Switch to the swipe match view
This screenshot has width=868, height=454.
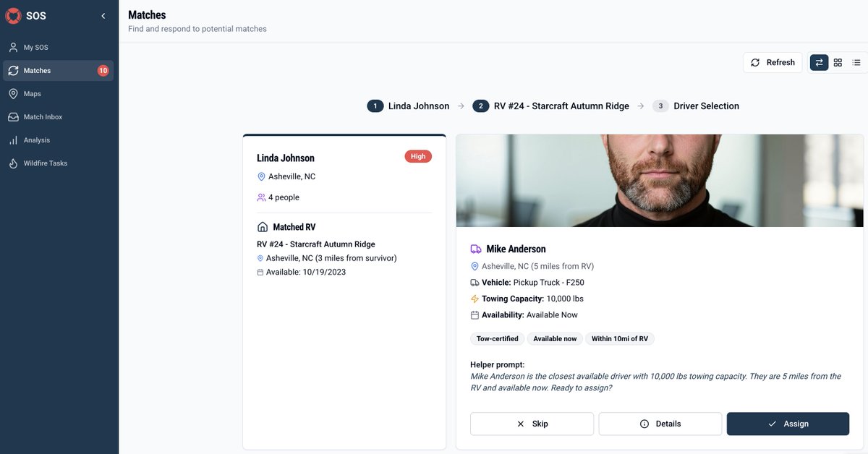coord(820,63)
